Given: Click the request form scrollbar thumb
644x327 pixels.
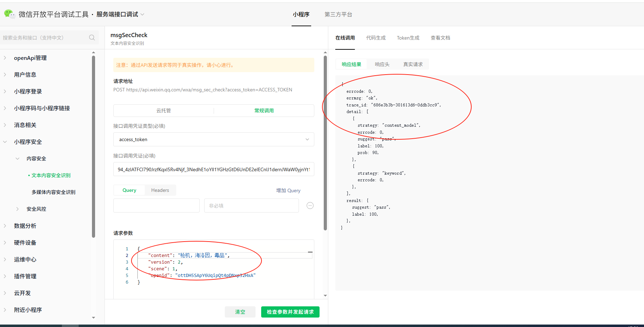Looking at the screenshot, I should pos(325,143).
